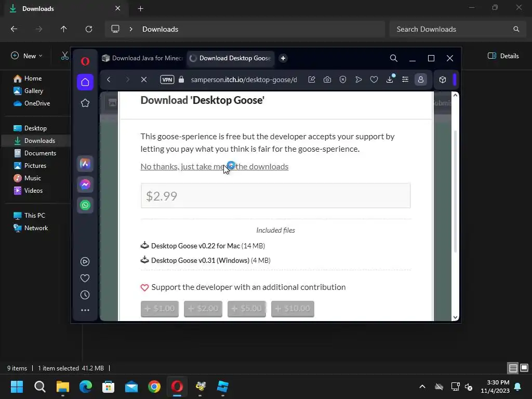Click the lock site info icon

[181, 79]
